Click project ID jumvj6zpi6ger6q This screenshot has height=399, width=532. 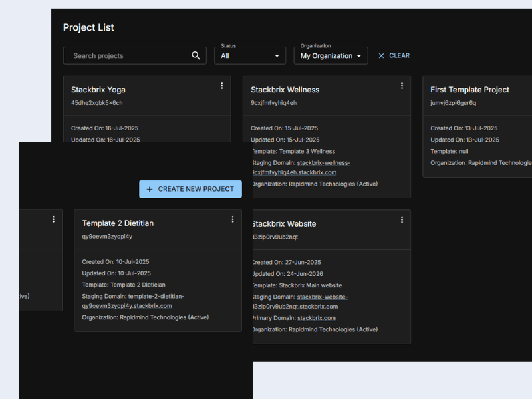click(454, 103)
